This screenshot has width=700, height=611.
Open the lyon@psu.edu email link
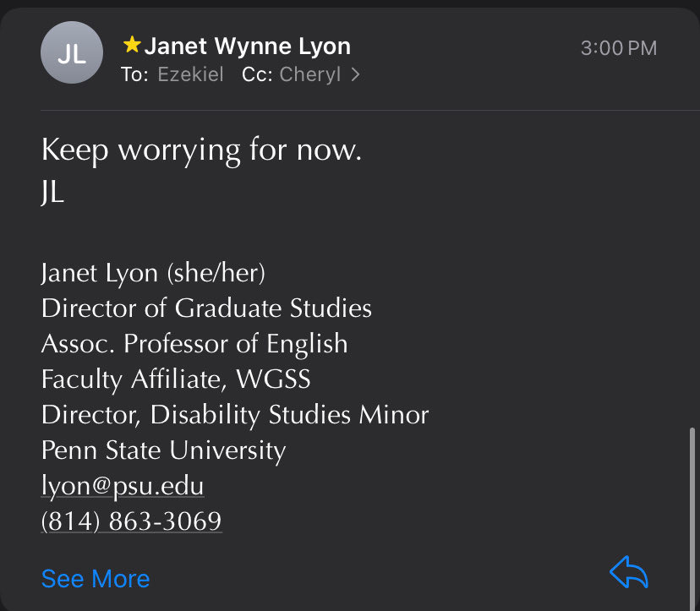[123, 486]
